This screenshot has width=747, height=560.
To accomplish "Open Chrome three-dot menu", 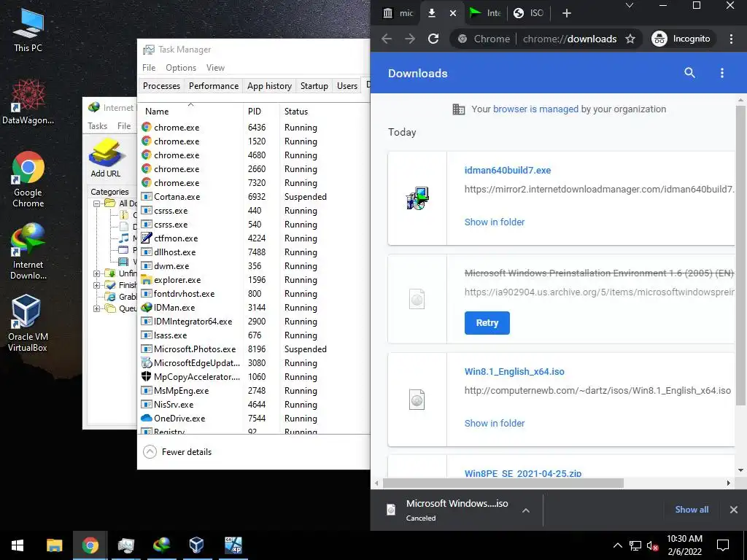I will pyautogui.click(x=731, y=39).
